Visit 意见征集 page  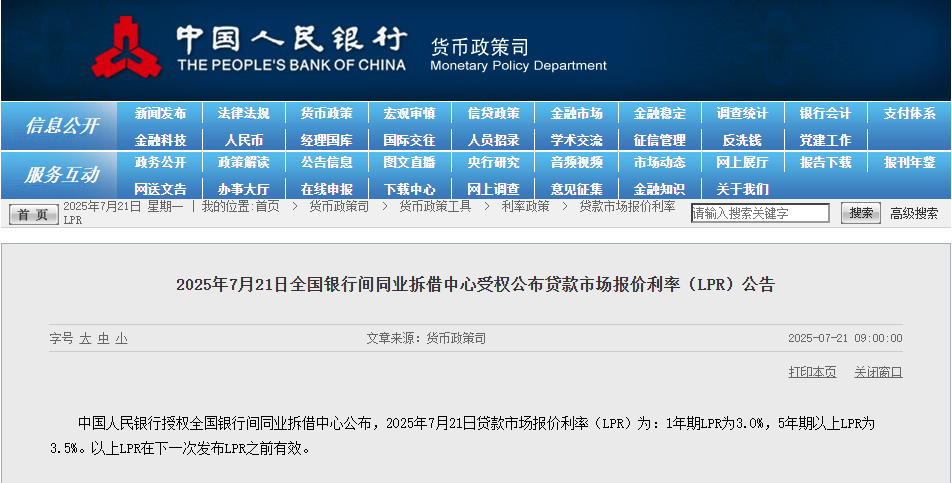click(577, 189)
